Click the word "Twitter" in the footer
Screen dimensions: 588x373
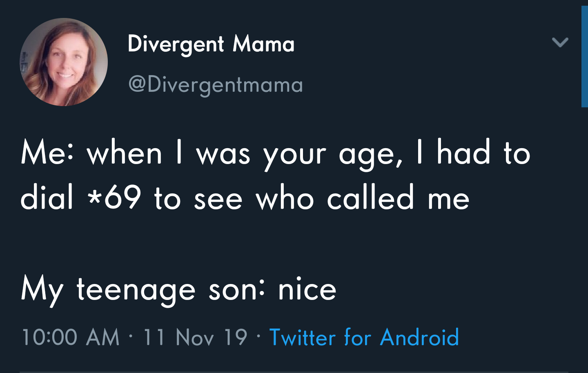tap(303, 337)
